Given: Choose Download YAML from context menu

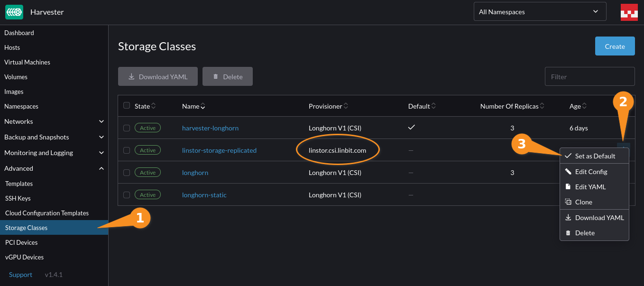Looking at the screenshot, I should point(594,218).
